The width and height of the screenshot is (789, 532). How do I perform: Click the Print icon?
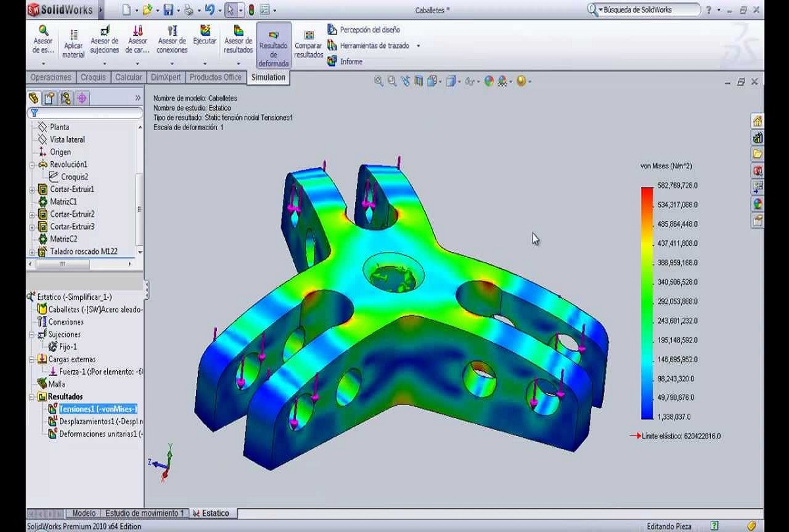click(x=189, y=10)
